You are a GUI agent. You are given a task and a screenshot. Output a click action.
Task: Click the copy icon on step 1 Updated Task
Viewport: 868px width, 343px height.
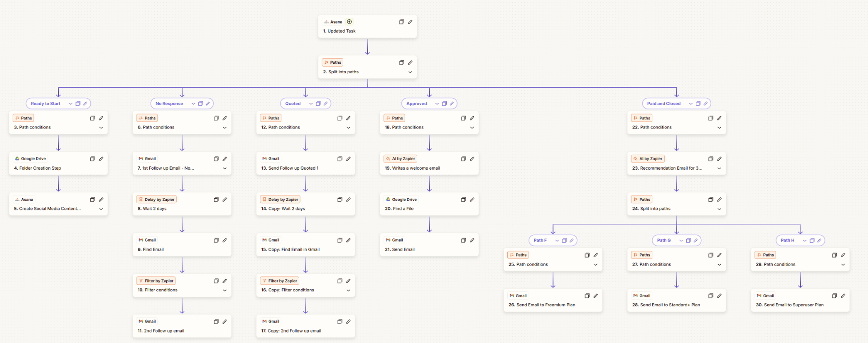coord(401,22)
